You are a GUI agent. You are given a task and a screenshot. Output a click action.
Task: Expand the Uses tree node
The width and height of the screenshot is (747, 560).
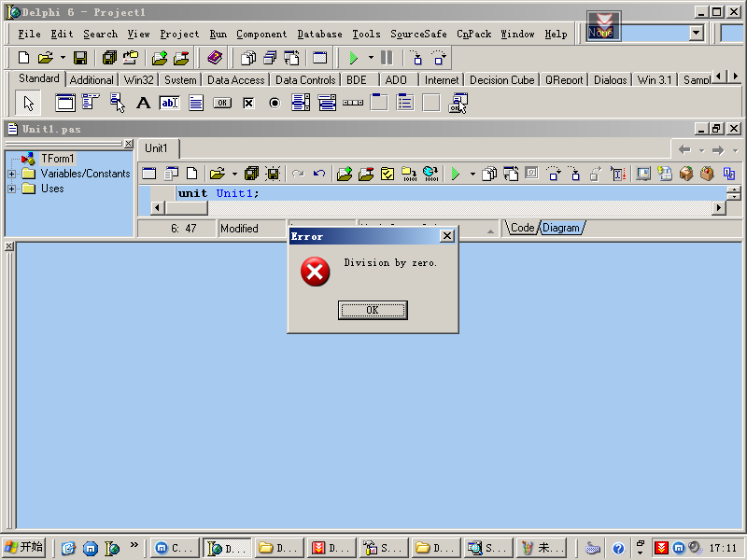(12, 189)
